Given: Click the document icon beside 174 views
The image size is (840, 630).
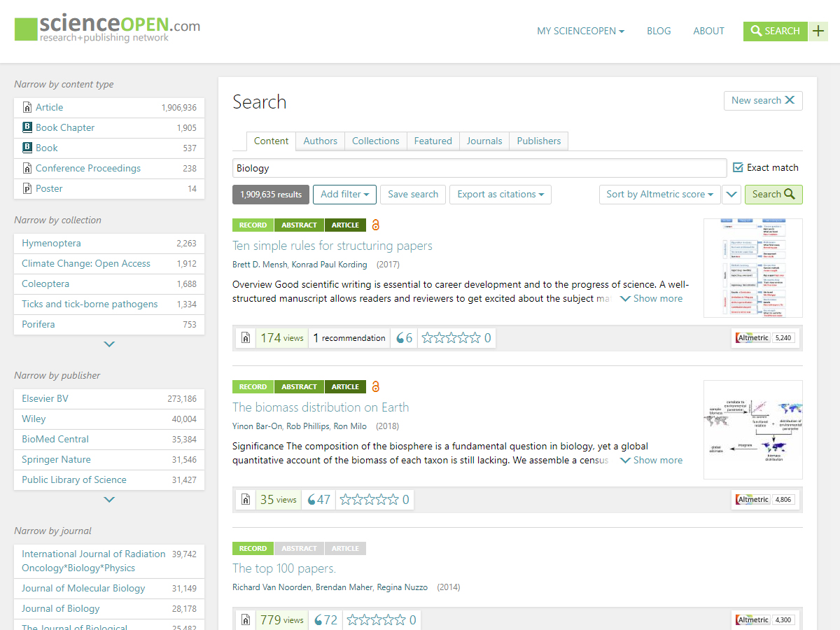Looking at the screenshot, I should tap(245, 338).
